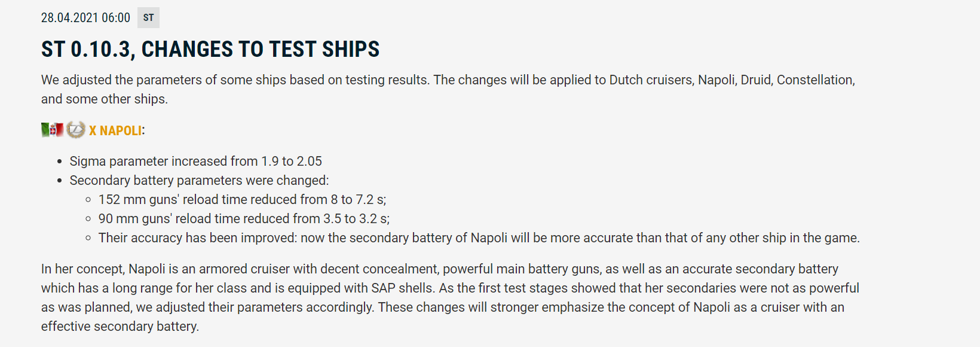The height and width of the screenshot is (347, 980).
Task: Click the ST tag badge
Action: [x=148, y=18]
